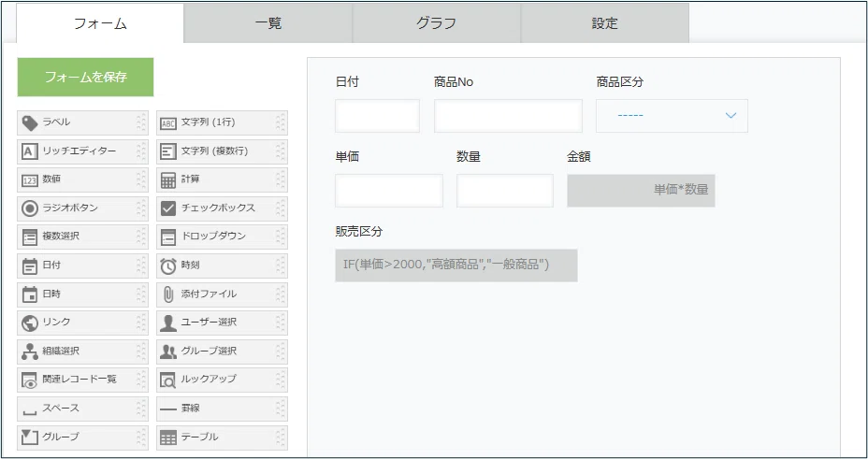Click the 組織選択 organization icon

click(x=30, y=351)
